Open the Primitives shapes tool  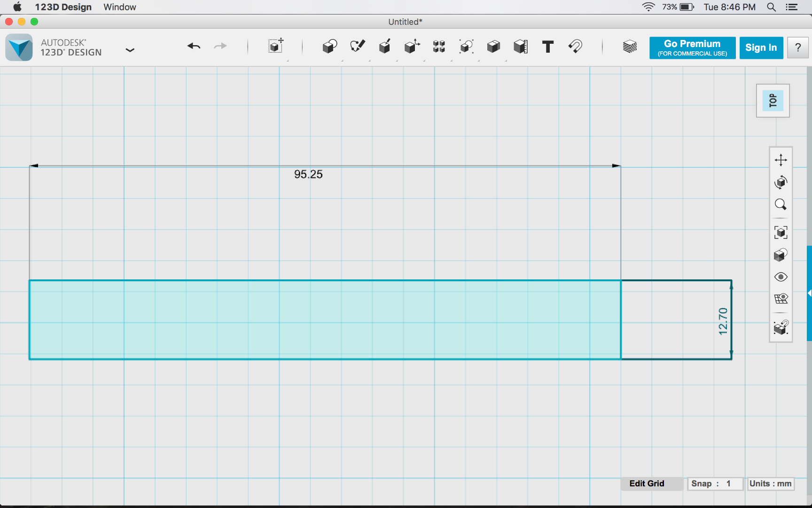tap(330, 46)
